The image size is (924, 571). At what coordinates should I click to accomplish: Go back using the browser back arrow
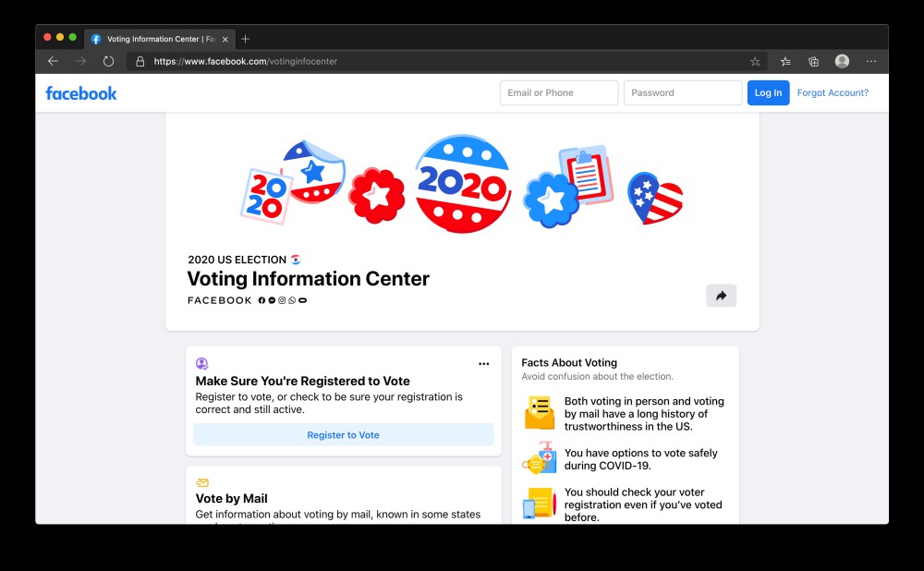[53, 61]
